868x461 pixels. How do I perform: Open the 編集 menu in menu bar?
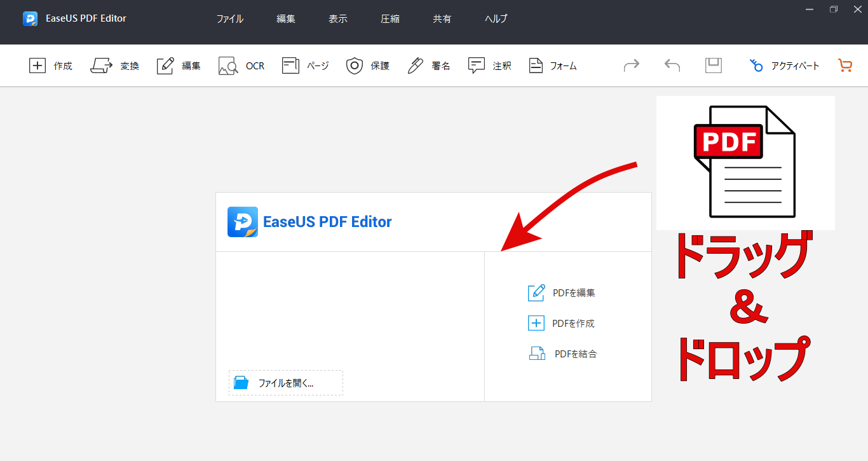pos(286,19)
